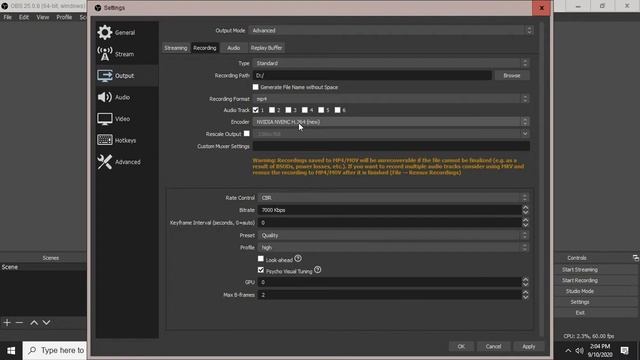Open Windows Start menu
Image resolution: width=640 pixels, height=360 pixels.
click(x=11, y=351)
